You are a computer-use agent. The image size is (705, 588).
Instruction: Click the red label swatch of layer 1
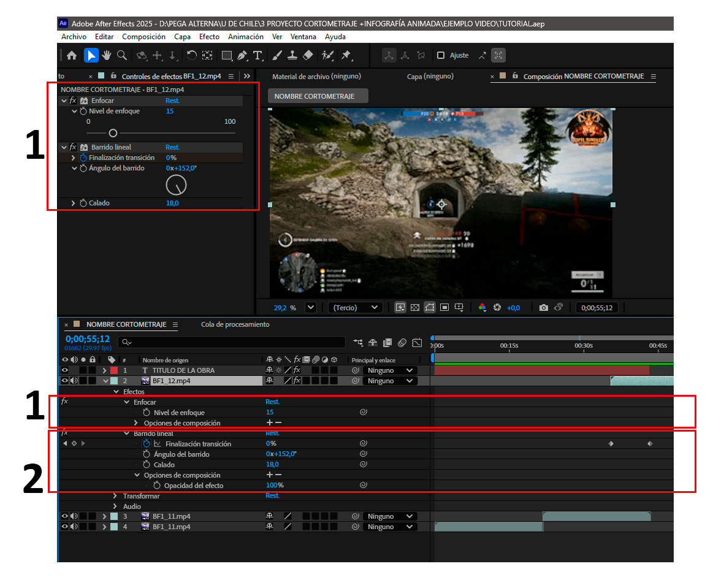(114, 370)
